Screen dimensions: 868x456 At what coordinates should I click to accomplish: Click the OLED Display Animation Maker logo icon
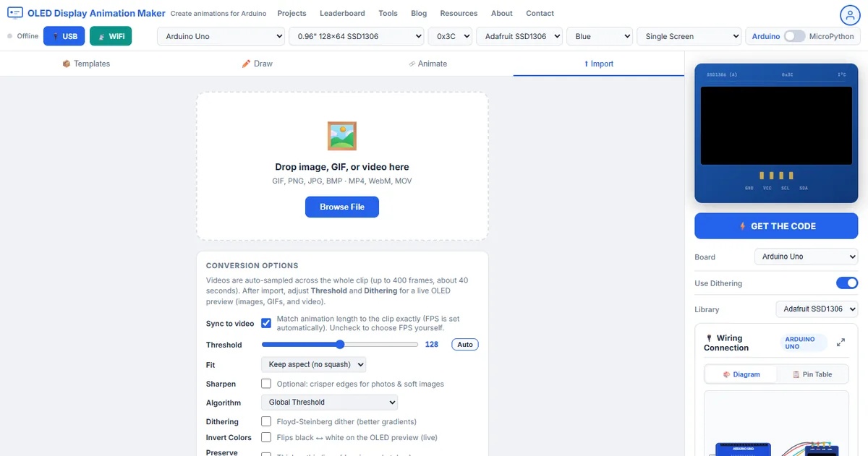[x=15, y=13]
